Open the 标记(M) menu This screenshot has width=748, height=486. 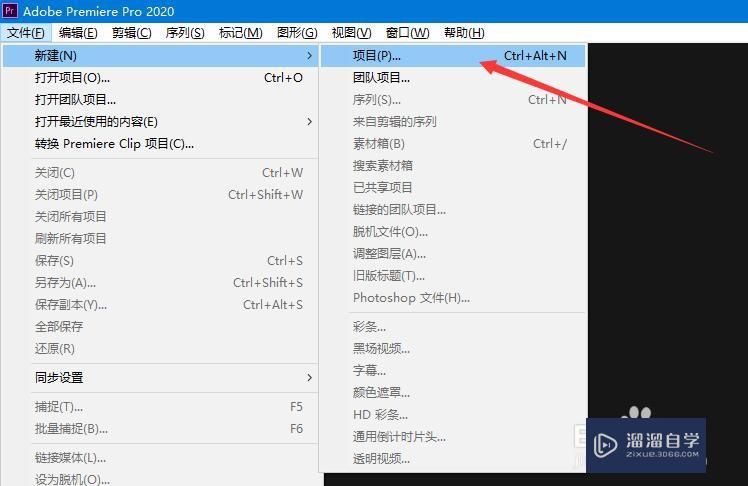click(x=240, y=32)
